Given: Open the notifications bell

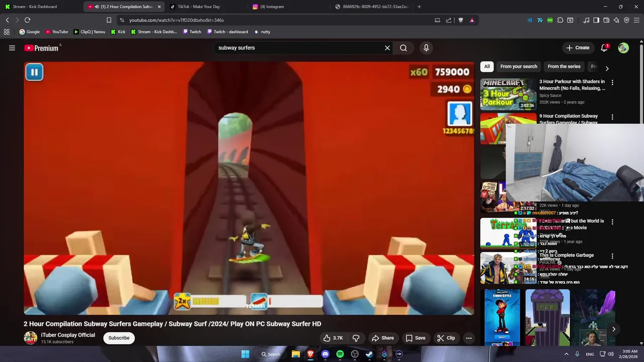Looking at the screenshot, I should 604,48.
